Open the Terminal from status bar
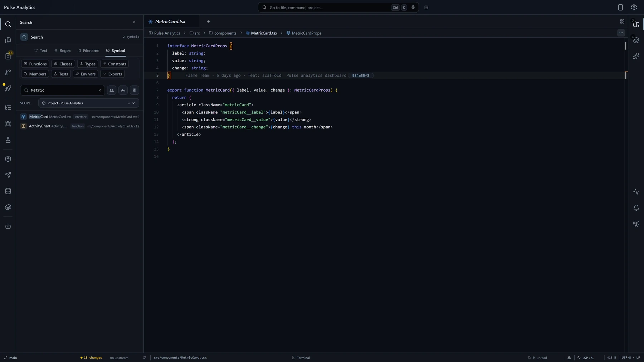644x362 pixels. [x=301, y=358]
